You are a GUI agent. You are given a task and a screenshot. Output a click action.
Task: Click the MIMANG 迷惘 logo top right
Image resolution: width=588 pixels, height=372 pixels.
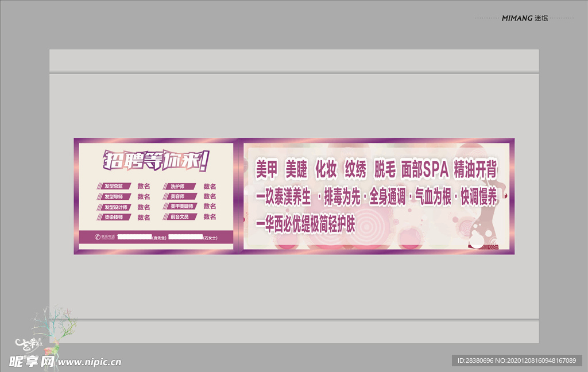[x=526, y=17]
